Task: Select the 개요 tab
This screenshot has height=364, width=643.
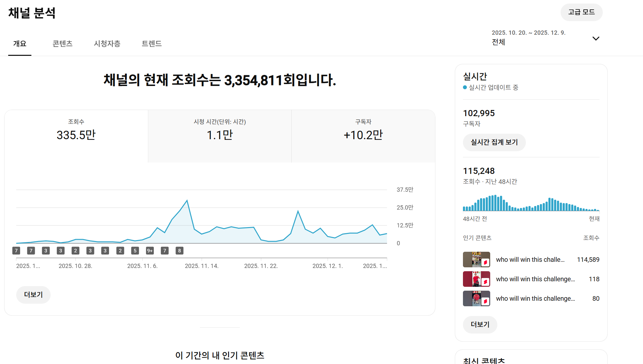Action: tap(20, 43)
